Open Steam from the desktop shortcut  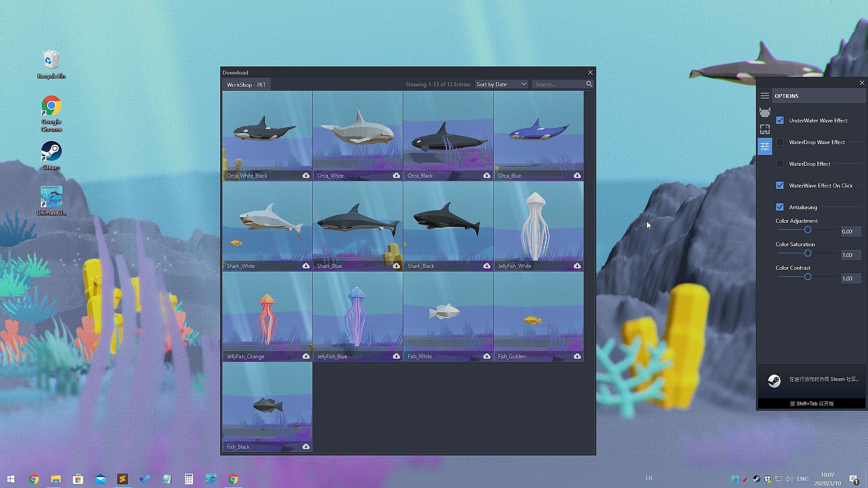click(51, 155)
